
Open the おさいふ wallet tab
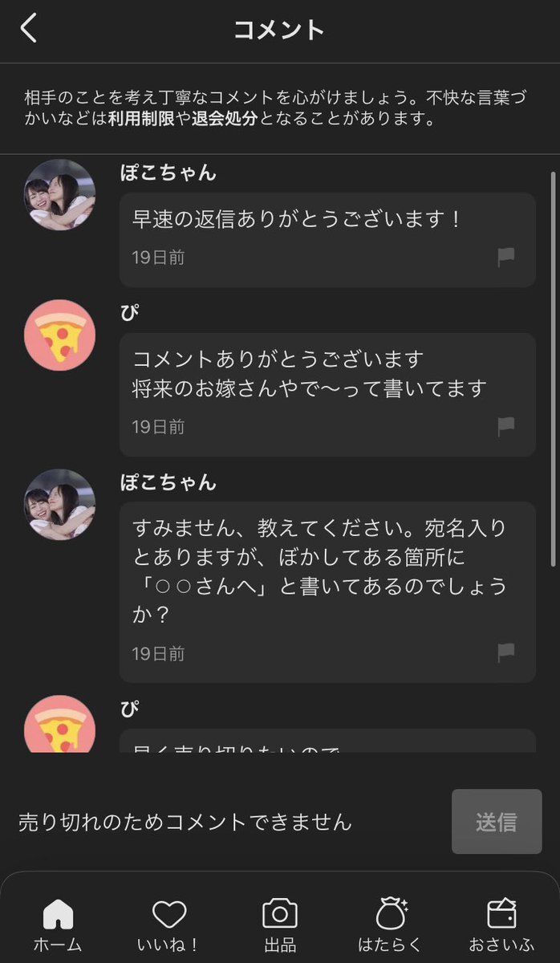502,924
